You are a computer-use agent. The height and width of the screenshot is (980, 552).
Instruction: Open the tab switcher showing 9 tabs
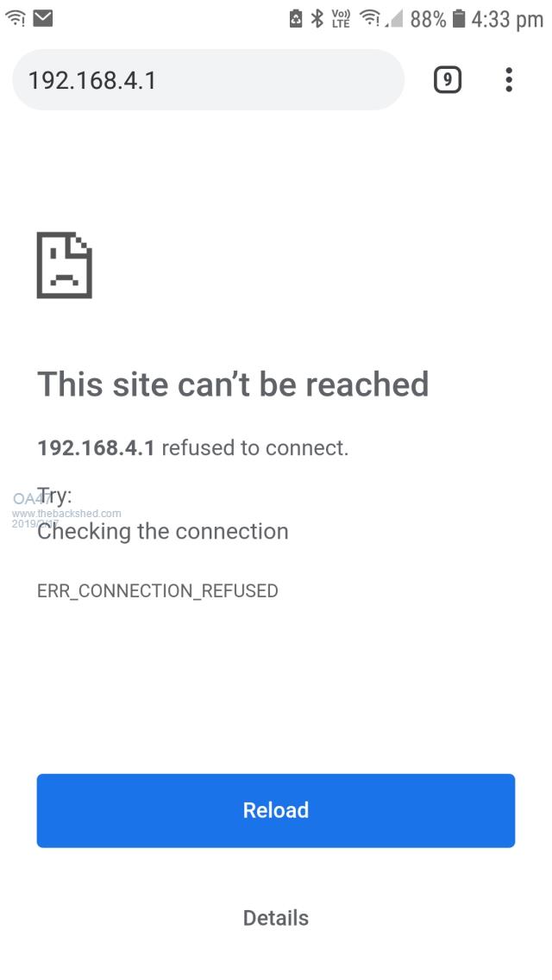point(447,80)
